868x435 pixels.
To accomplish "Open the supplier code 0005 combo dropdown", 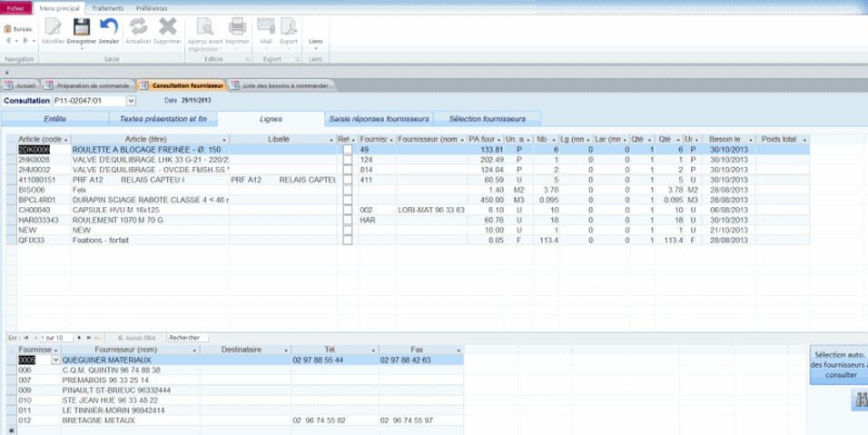I will pyautogui.click(x=55, y=361).
